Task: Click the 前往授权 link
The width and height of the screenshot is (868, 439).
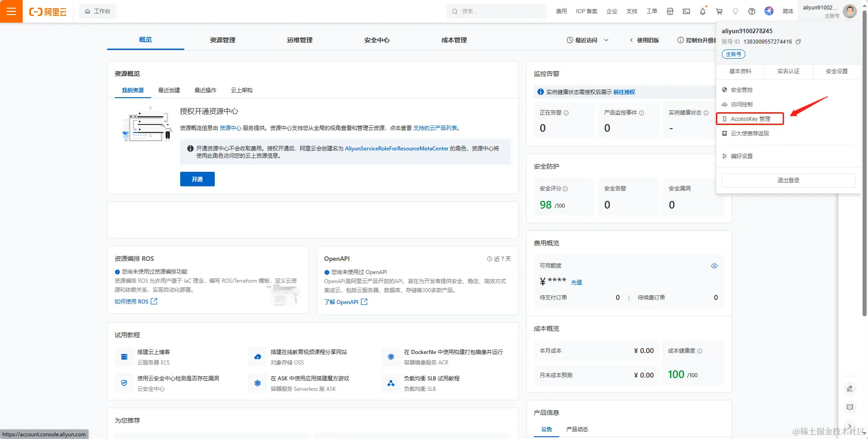Action: click(x=624, y=92)
